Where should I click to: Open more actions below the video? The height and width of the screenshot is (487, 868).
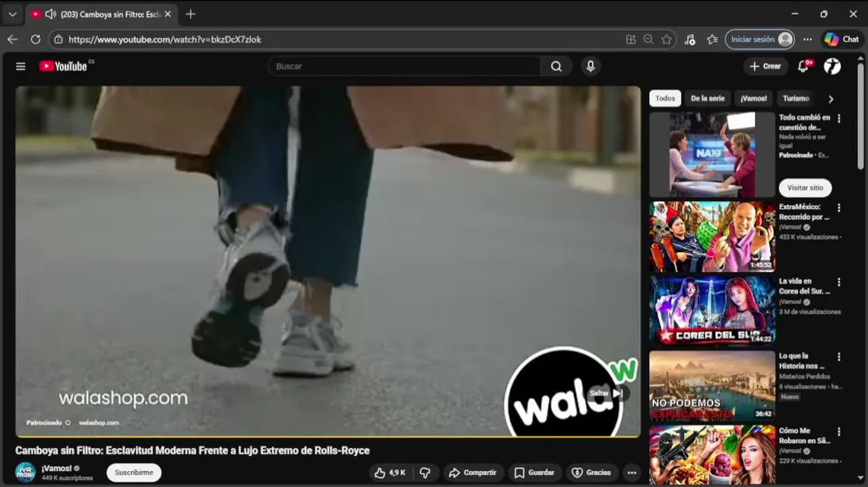pyautogui.click(x=631, y=473)
